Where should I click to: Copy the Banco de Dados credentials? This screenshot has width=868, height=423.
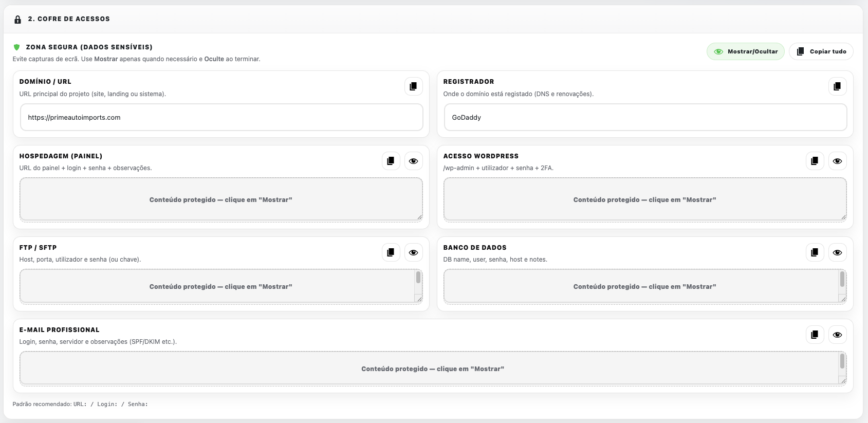pyautogui.click(x=815, y=252)
